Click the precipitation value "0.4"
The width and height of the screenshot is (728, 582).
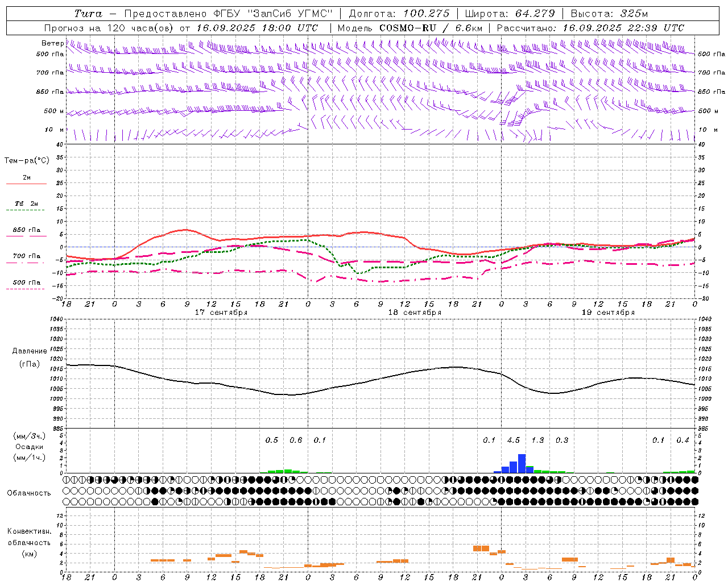click(682, 440)
